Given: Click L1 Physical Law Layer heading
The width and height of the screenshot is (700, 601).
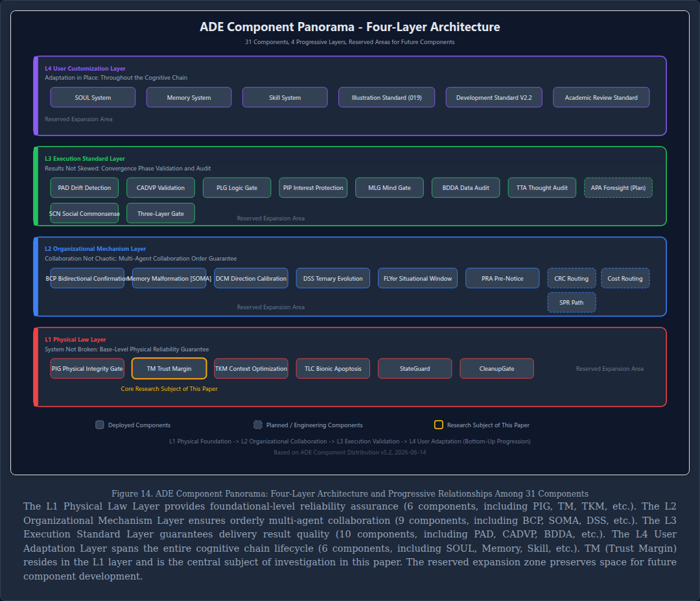Looking at the screenshot, I should [75, 339].
